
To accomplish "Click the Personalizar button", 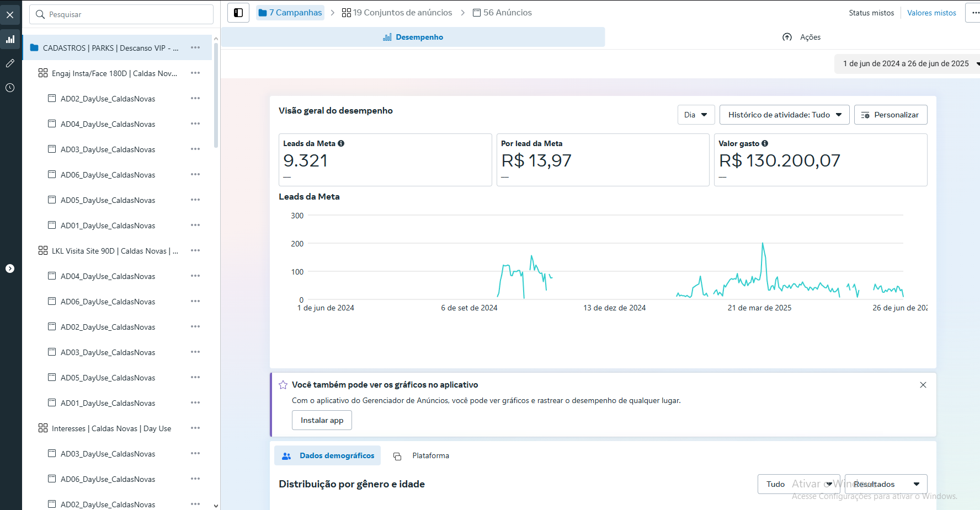I will point(890,115).
